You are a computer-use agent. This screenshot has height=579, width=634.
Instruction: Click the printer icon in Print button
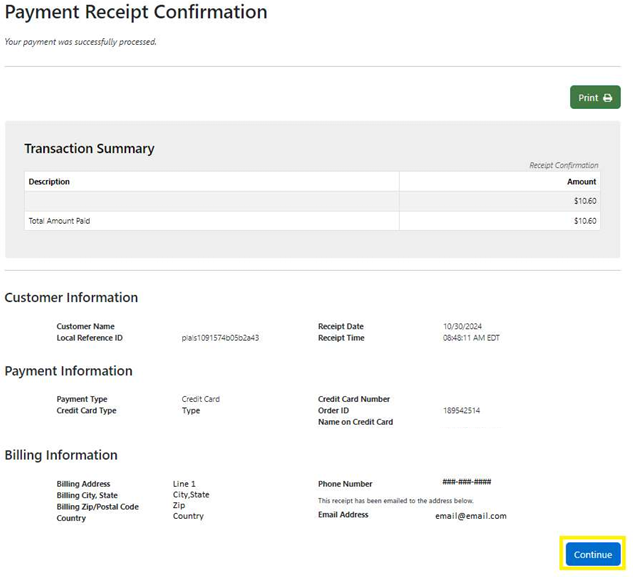[x=607, y=98]
